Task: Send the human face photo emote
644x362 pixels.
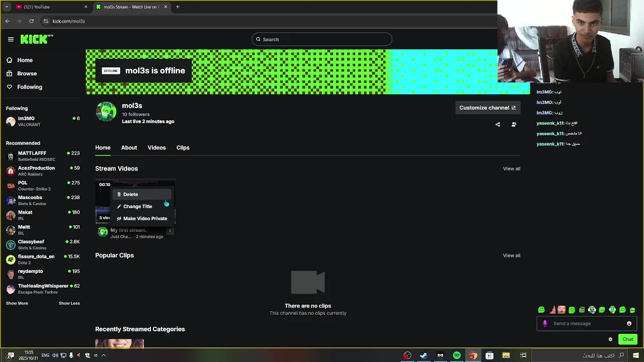Action: (x=561, y=310)
